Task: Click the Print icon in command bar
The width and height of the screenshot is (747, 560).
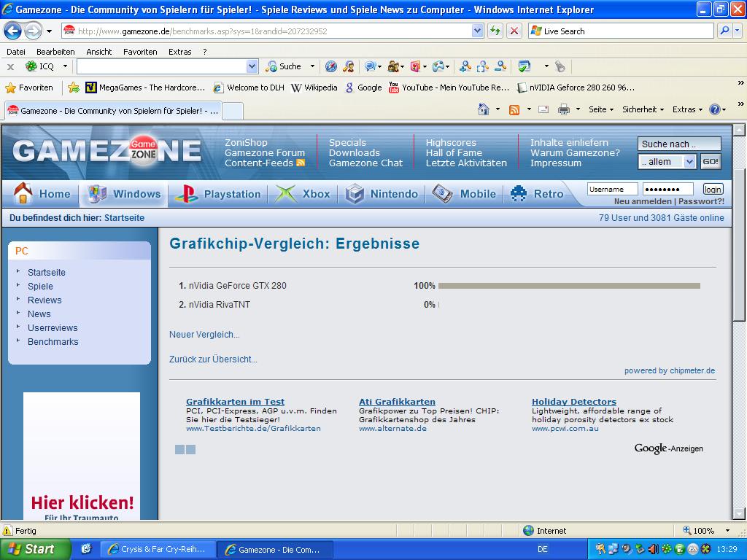Action: click(564, 110)
